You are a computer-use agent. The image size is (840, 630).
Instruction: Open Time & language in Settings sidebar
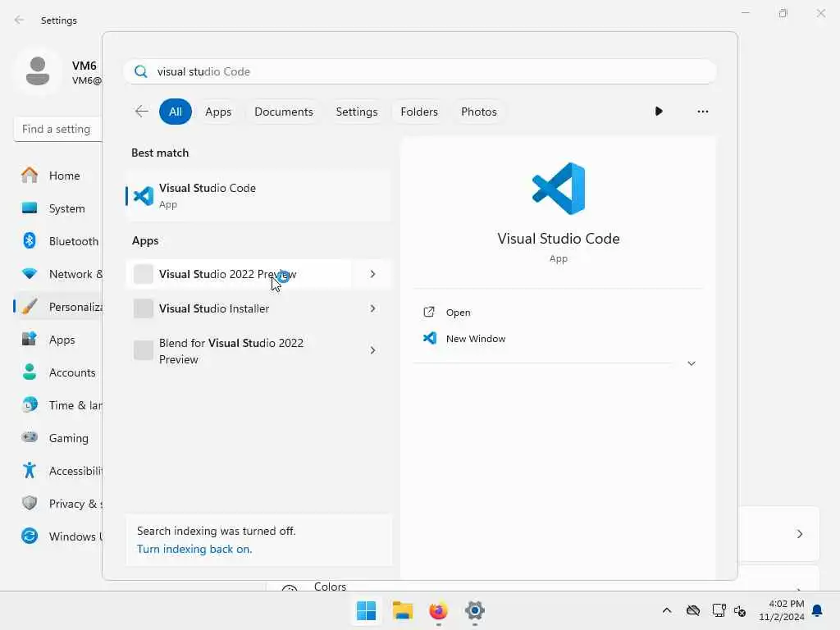58,405
